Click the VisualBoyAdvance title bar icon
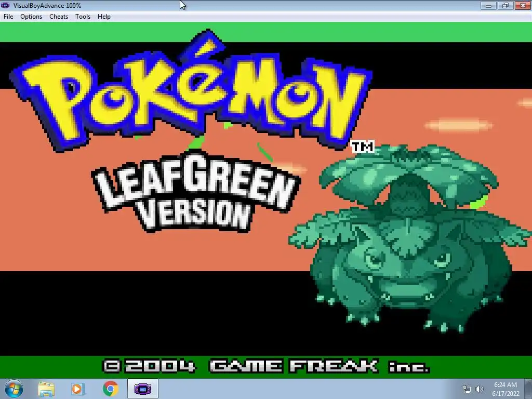Viewport: 532px width, 399px height. click(x=5, y=5)
